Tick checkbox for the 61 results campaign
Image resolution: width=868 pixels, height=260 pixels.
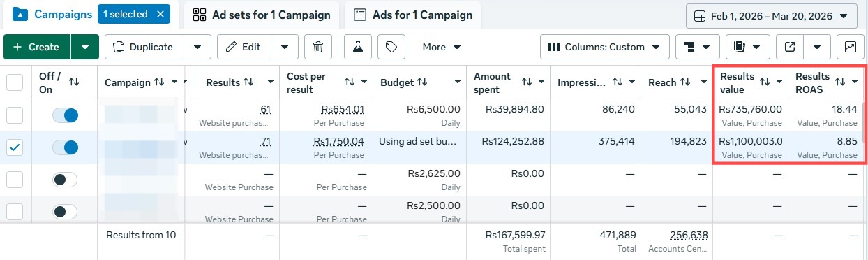tap(15, 115)
